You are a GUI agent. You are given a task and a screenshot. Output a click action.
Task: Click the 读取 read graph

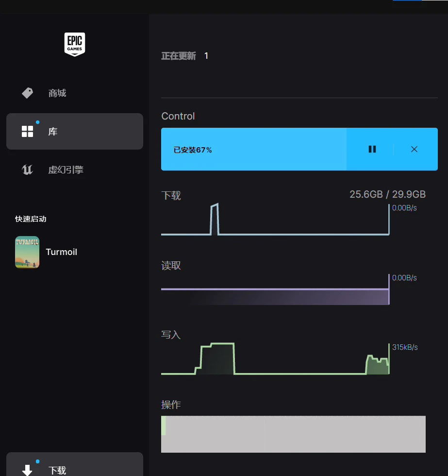pyautogui.click(x=275, y=289)
